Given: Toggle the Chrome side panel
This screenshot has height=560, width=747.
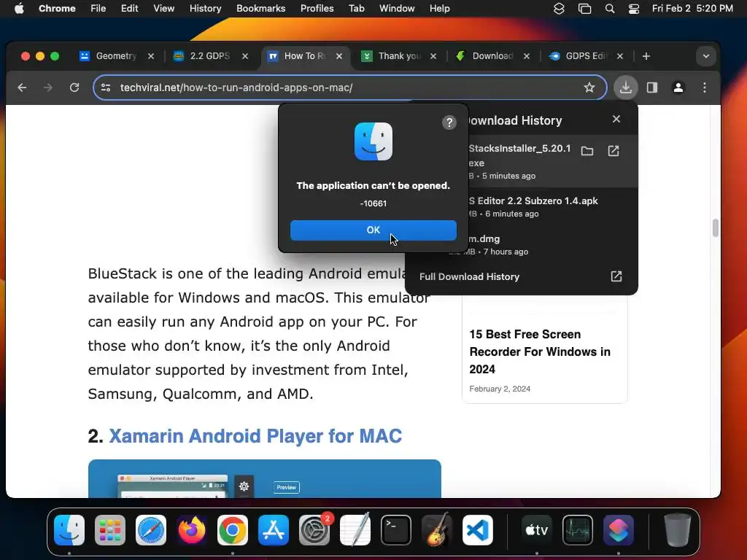Looking at the screenshot, I should (x=651, y=87).
